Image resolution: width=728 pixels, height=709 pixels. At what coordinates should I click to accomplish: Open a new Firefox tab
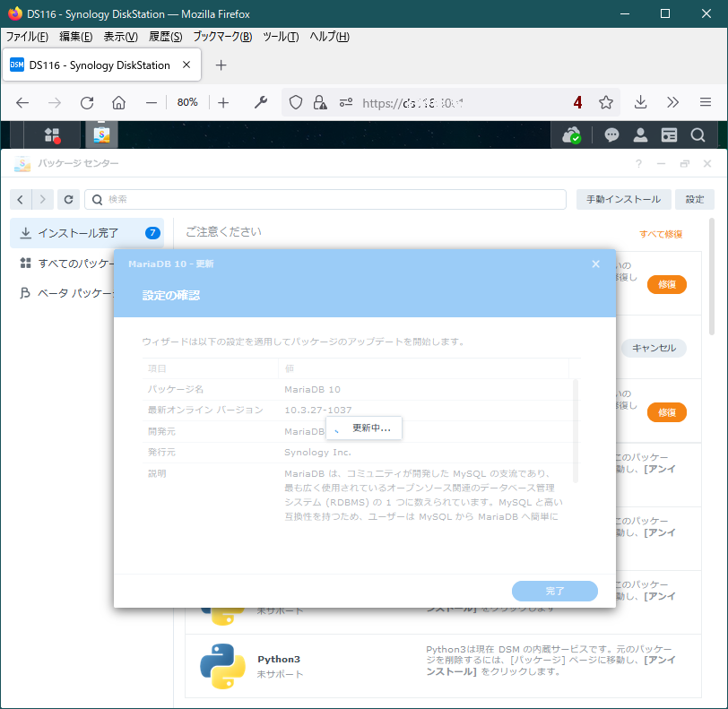(x=221, y=65)
